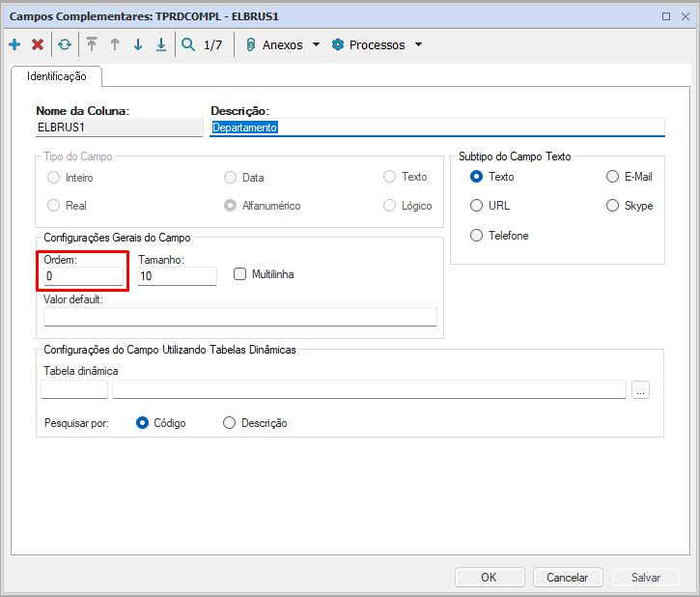
Task: Click the Cancelar button
Action: coord(568,578)
